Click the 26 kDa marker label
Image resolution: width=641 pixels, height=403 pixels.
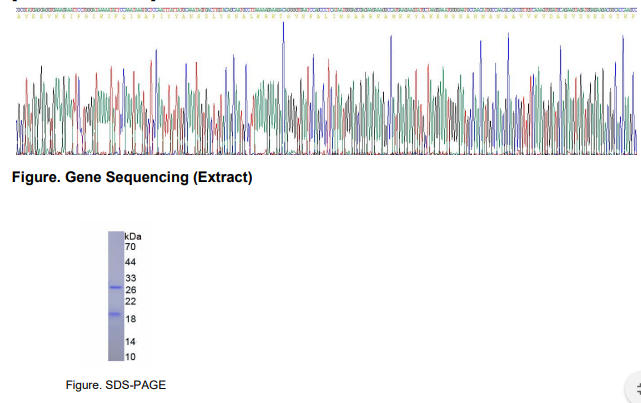tap(130, 290)
